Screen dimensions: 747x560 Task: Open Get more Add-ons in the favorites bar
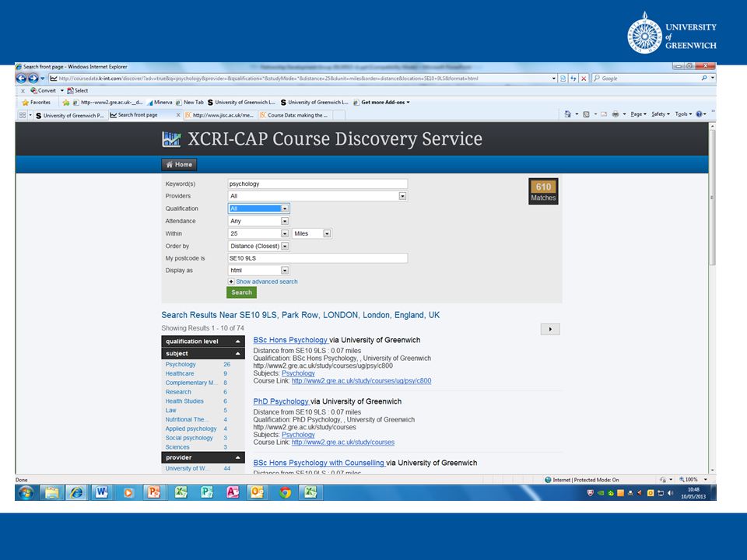pos(381,103)
